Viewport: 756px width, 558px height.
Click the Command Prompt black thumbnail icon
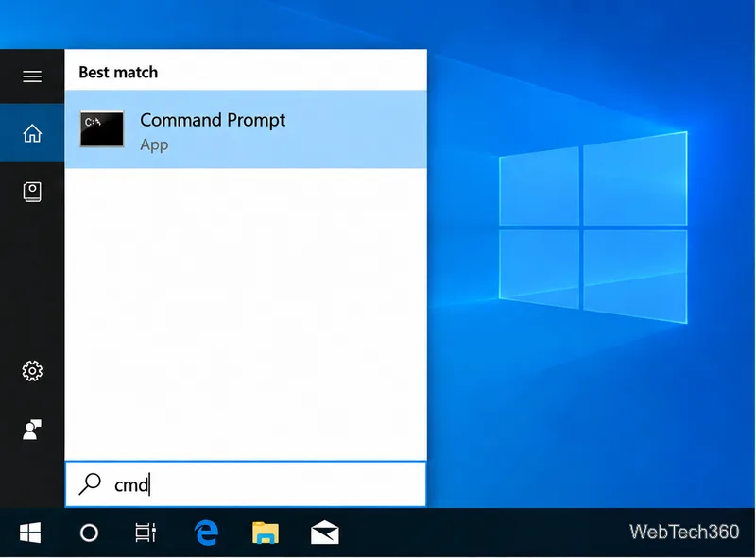coord(102,128)
